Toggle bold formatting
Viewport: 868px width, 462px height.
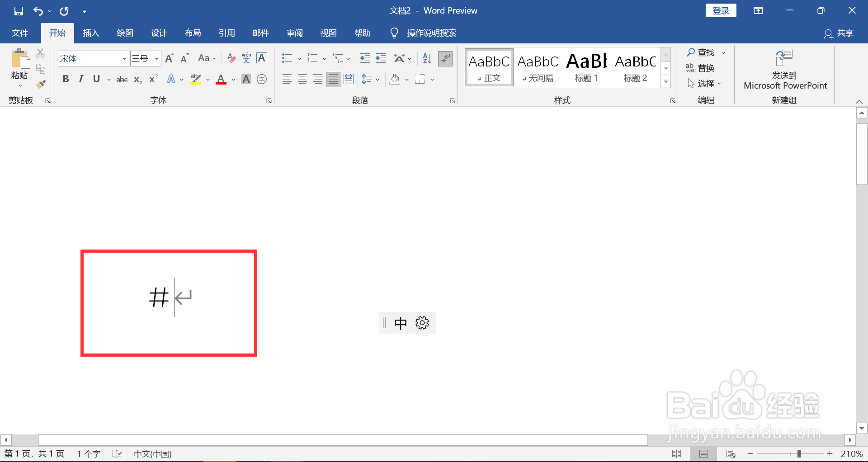[66, 80]
